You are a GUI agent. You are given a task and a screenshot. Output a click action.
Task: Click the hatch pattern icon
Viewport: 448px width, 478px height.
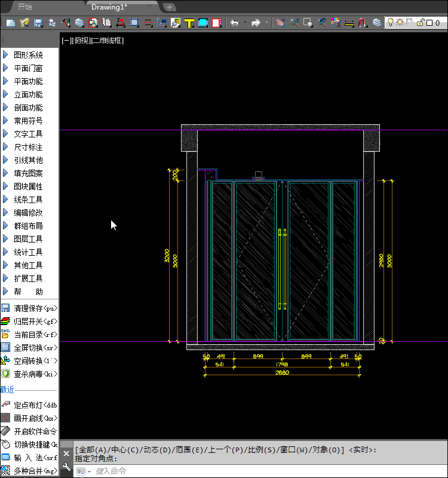134,23
